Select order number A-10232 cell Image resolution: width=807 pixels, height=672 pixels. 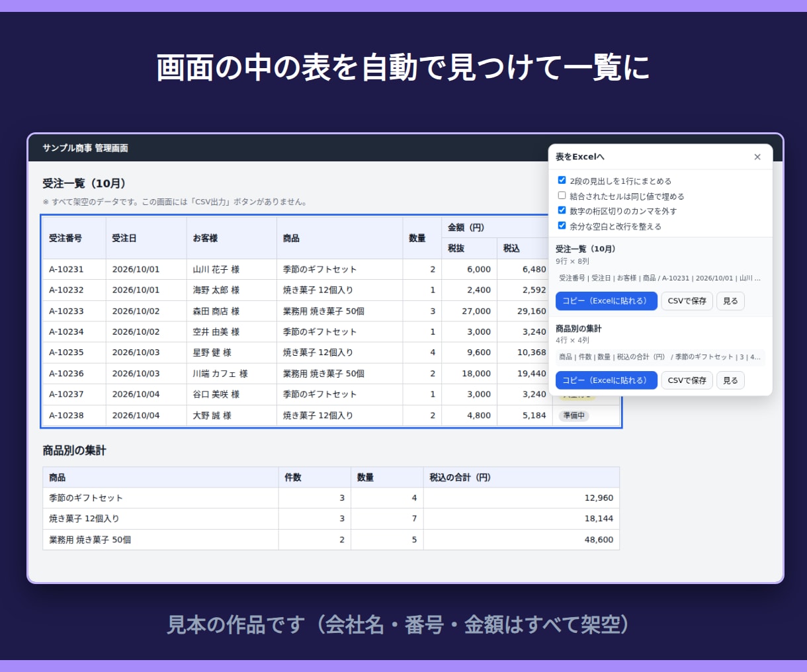74,290
